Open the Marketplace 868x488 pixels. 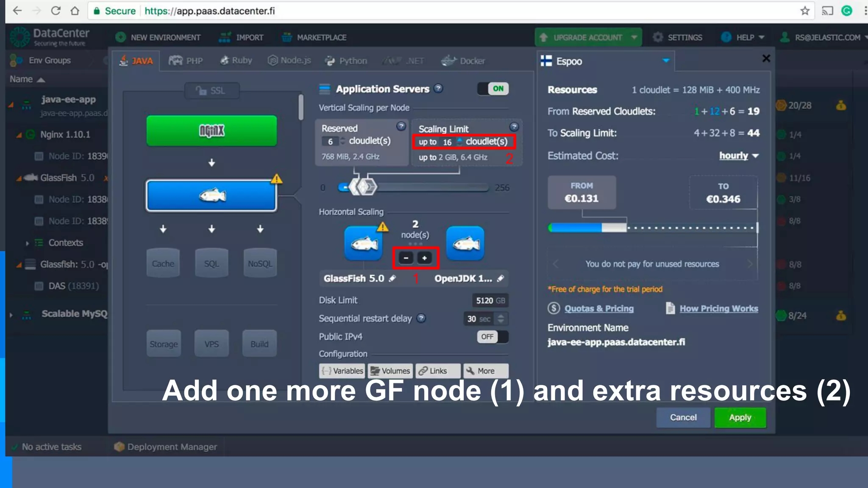314,37
